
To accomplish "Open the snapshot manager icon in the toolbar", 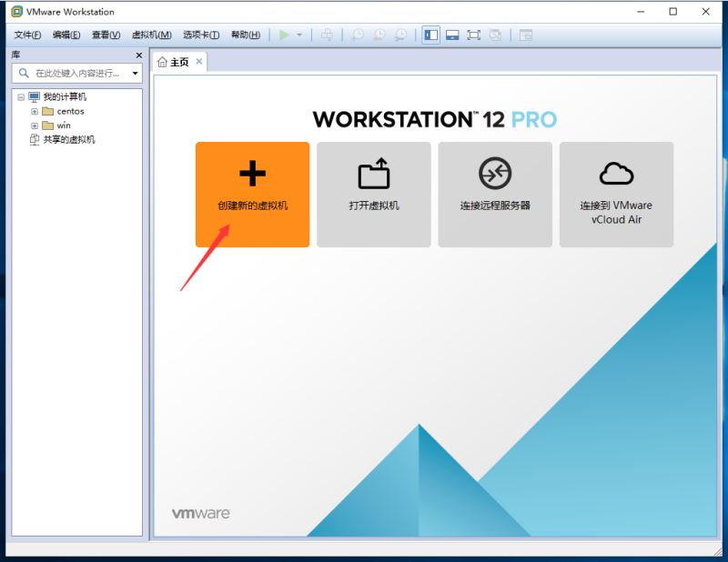I will 401,35.
